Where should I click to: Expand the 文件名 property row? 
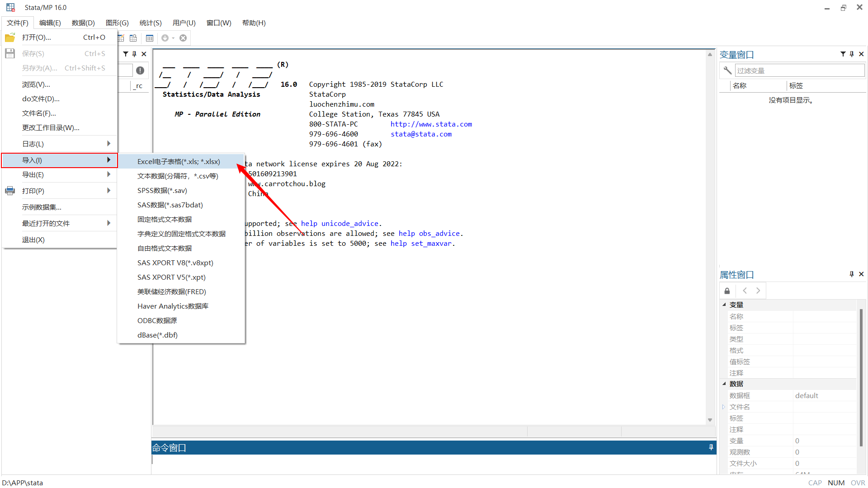[x=724, y=407]
